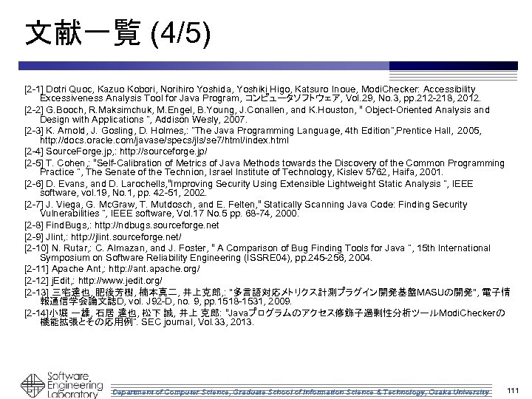The image size is (532, 399).
Task: Click 'Practice', The Senate of the Technion line
Action: pos(241,172)
